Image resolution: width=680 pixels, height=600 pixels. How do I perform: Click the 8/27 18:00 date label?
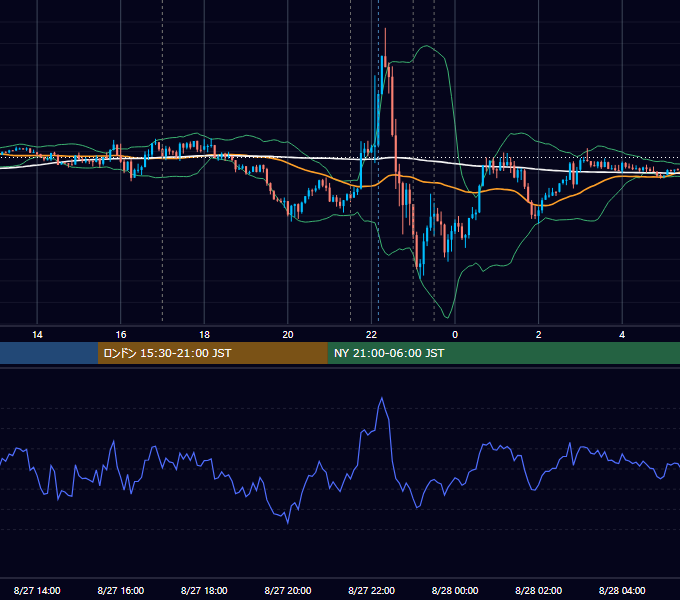[204, 590]
